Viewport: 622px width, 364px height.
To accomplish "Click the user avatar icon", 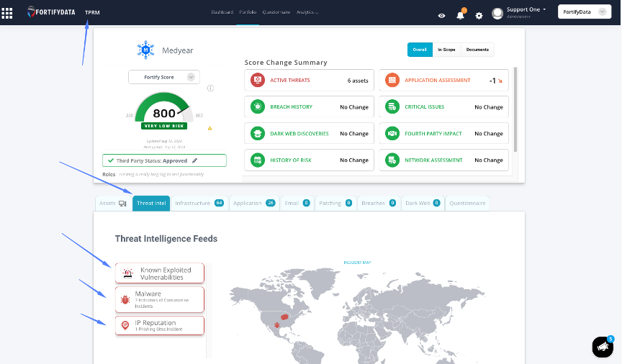I will pos(497,14).
